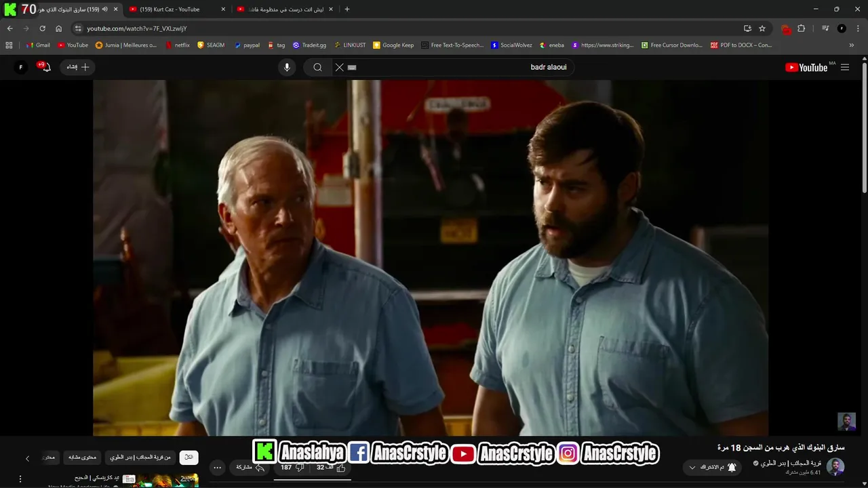Open the Tradeit.gg bookmark
This screenshot has width=868, height=488.
[x=309, y=45]
